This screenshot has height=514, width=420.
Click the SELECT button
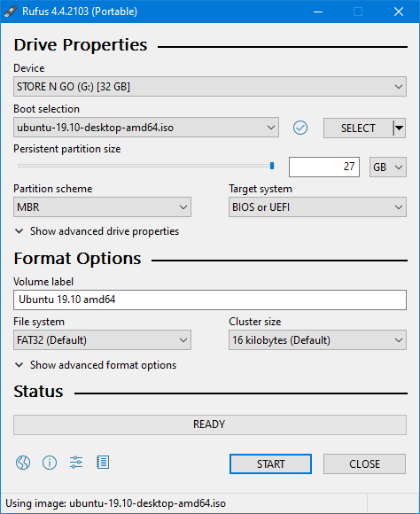point(358,128)
